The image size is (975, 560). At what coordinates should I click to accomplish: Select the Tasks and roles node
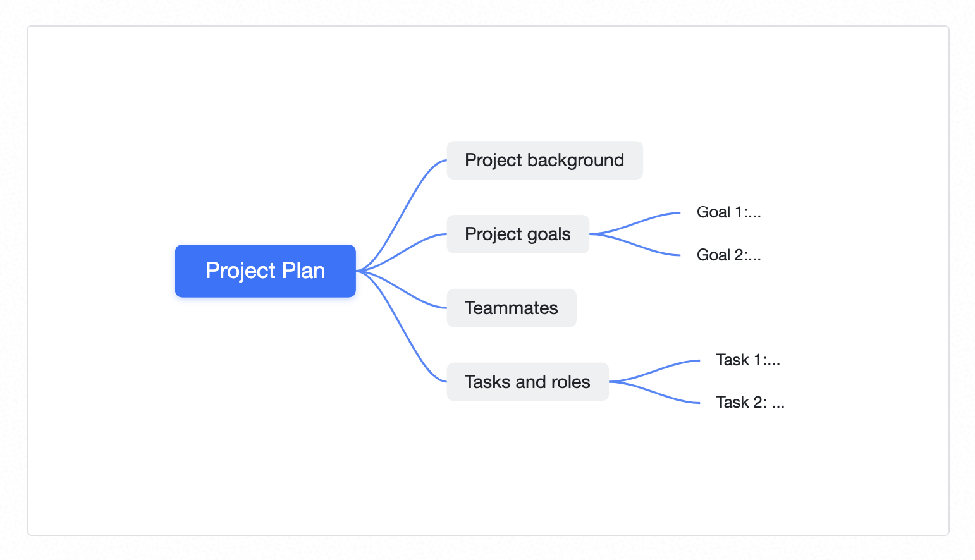[527, 382]
